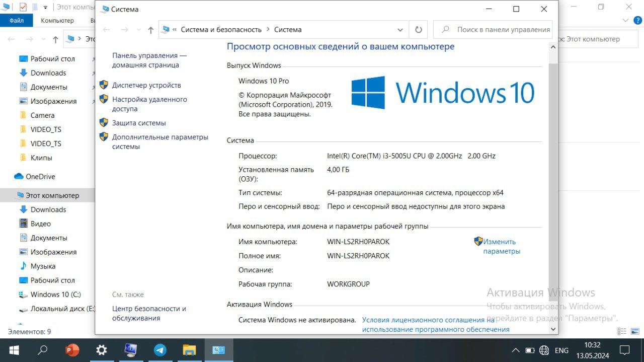Image resolution: width=644 pixels, height=362 pixels.
Task: Select Изображения under Этот компьютер
Action: pos(53,252)
